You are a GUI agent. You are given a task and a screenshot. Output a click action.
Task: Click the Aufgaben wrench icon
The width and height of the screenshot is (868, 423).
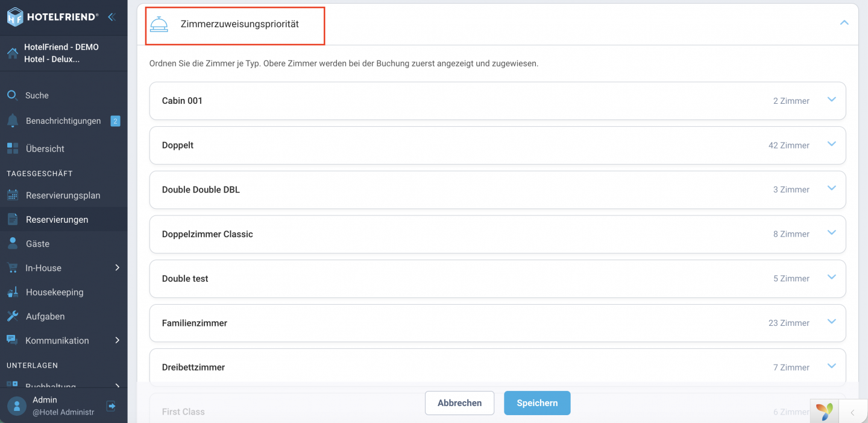pyautogui.click(x=12, y=316)
